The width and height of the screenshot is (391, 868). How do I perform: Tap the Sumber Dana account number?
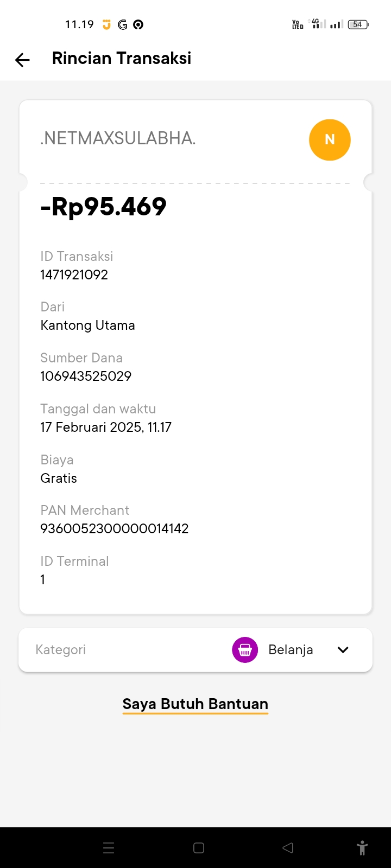click(x=86, y=376)
